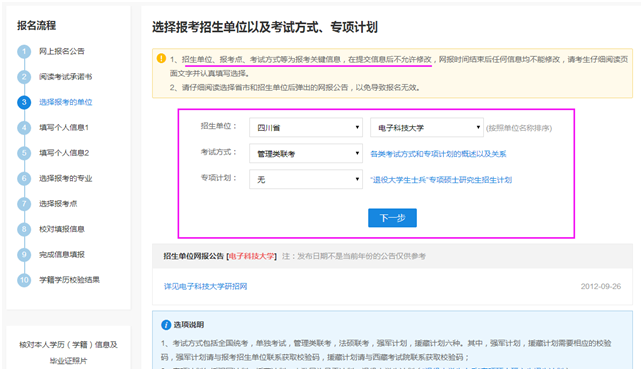Viewport: 643px width, 371px height.
Task: Go to 学籍学历校验结果 step
Action: point(69,280)
